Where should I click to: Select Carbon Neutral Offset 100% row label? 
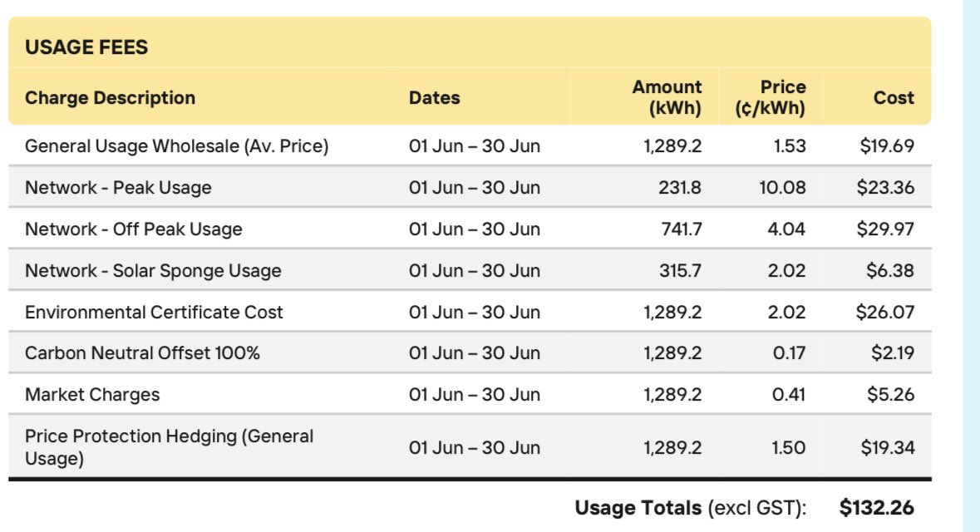[x=142, y=353]
